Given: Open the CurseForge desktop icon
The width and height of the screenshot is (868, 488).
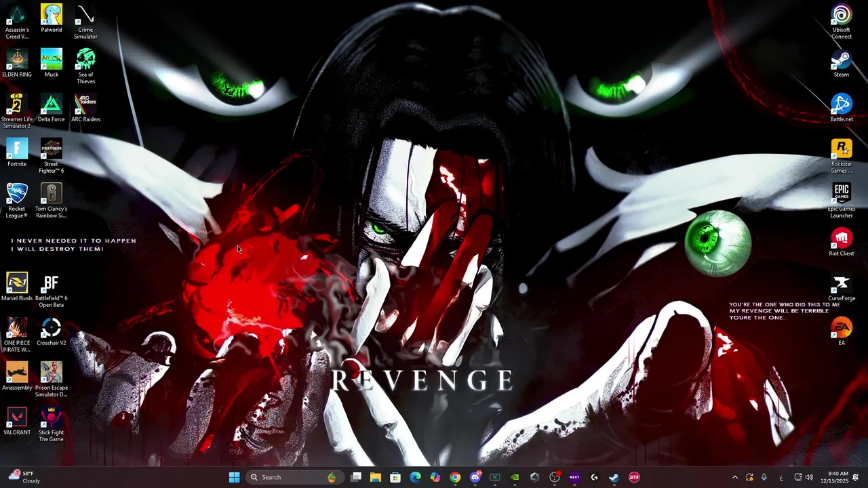Looking at the screenshot, I should pos(842,287).
